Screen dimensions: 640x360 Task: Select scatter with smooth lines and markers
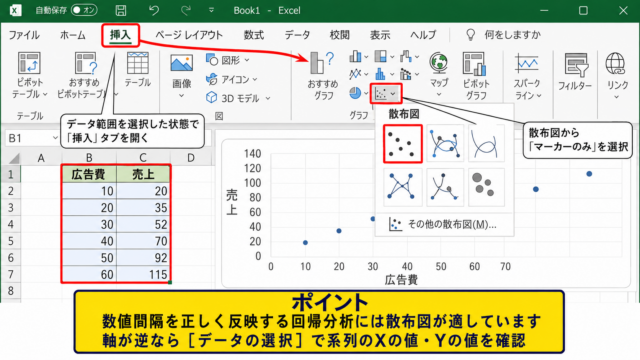(x=445, y=144)
